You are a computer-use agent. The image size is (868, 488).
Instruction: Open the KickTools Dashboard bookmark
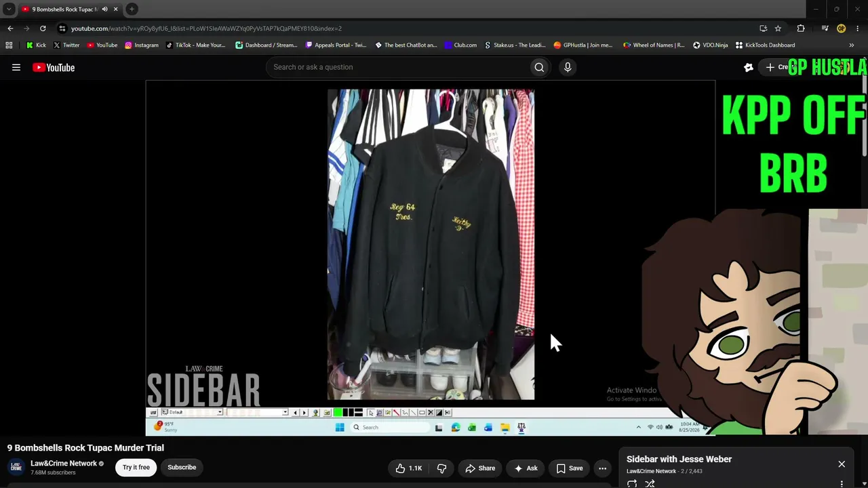766,45
